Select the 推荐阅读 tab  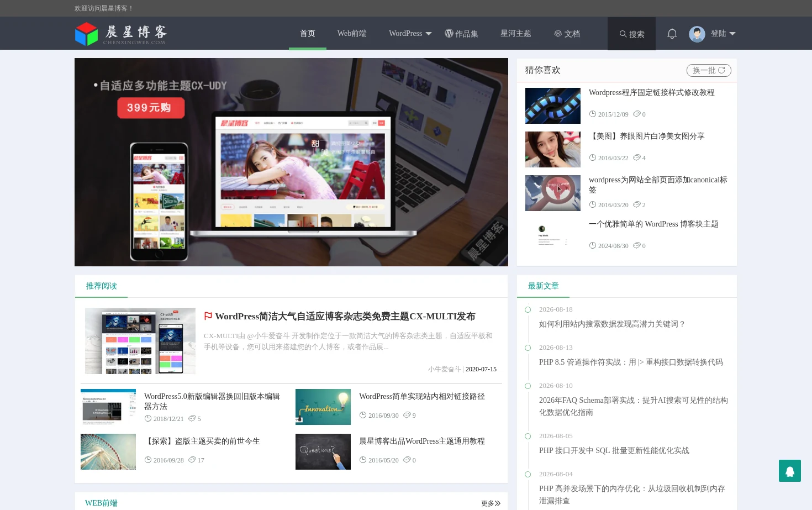102,286
